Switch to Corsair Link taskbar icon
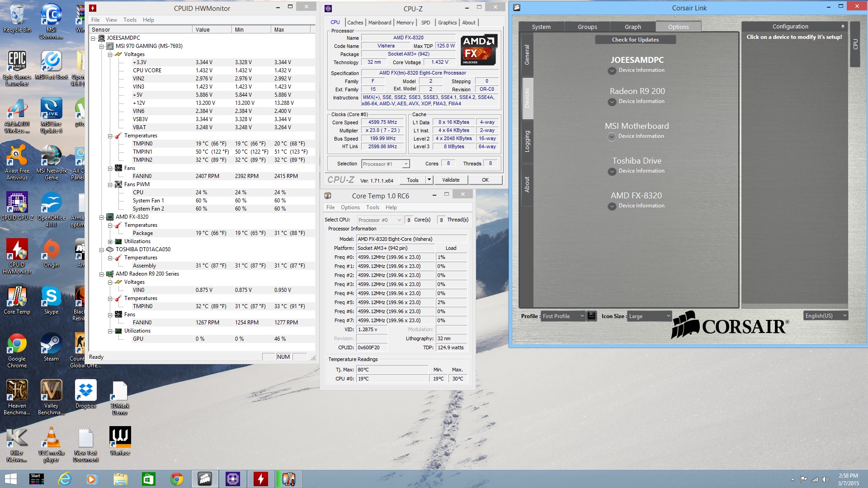868x488 pixels. 205,479
